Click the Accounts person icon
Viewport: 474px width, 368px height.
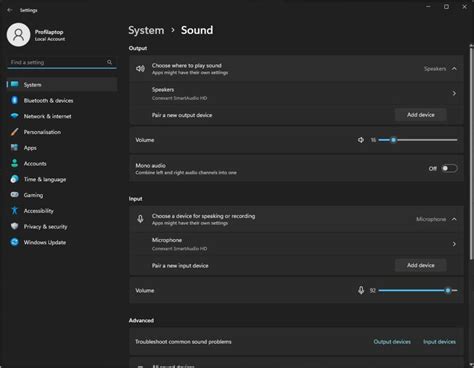tap(14, 163)
